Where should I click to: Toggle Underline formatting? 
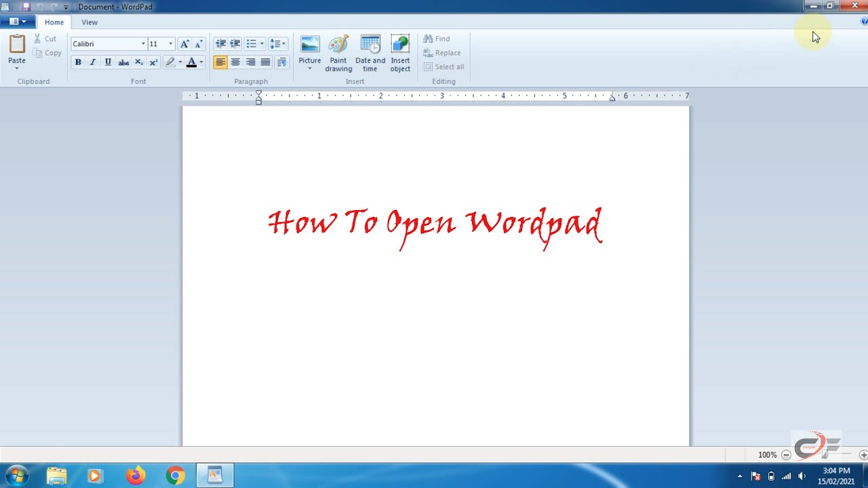(108, 62)
